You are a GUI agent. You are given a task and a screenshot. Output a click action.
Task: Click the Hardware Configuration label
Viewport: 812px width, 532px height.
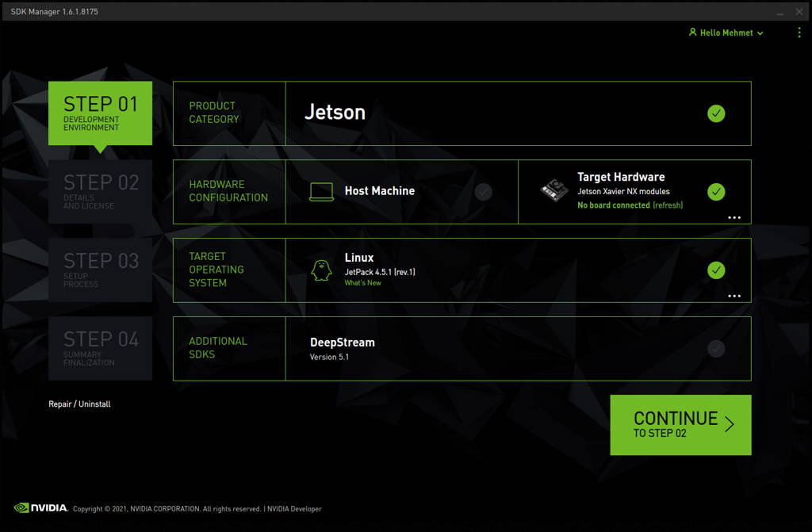[228, 191]
